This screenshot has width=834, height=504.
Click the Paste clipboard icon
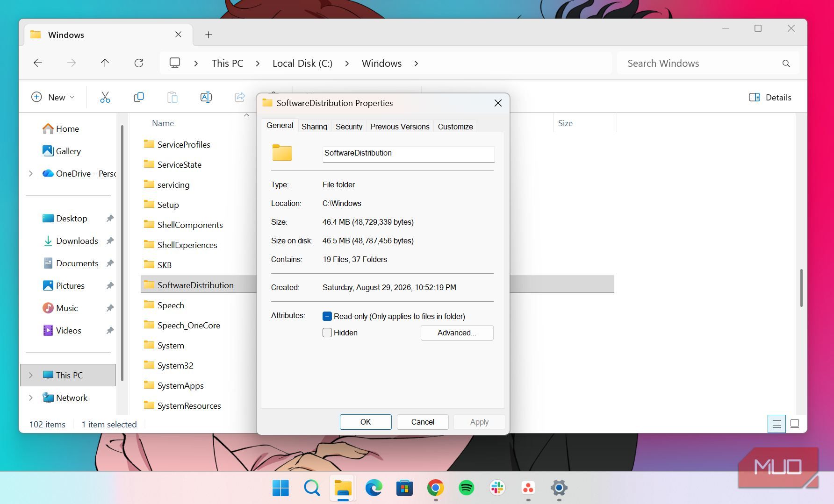click(172, 97)
